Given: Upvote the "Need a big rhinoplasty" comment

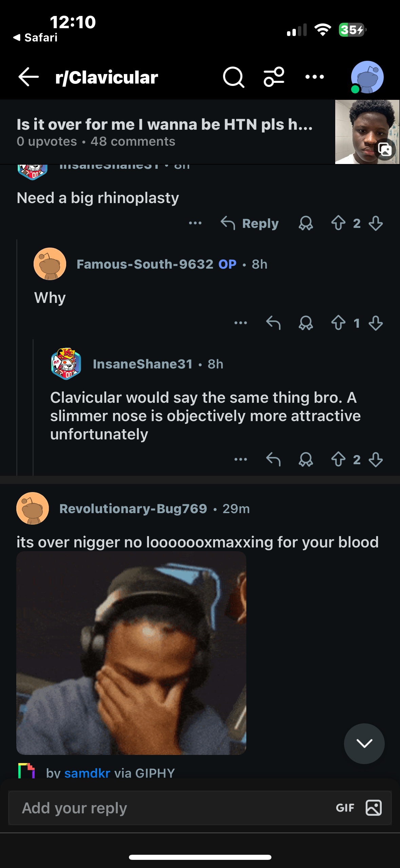Looking at the screenshot, I should pyautogui.click(x=338, y=223).
